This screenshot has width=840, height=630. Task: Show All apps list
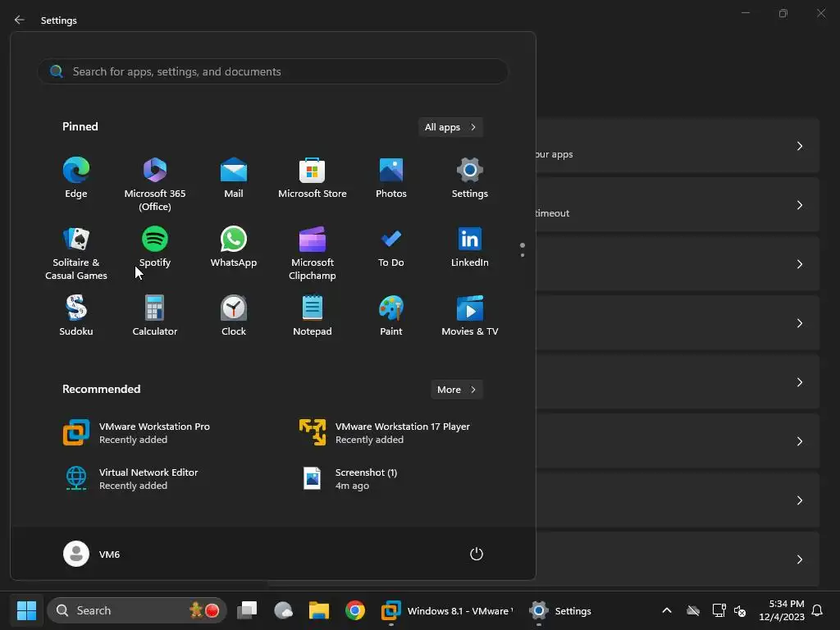(x=450, y=127)
